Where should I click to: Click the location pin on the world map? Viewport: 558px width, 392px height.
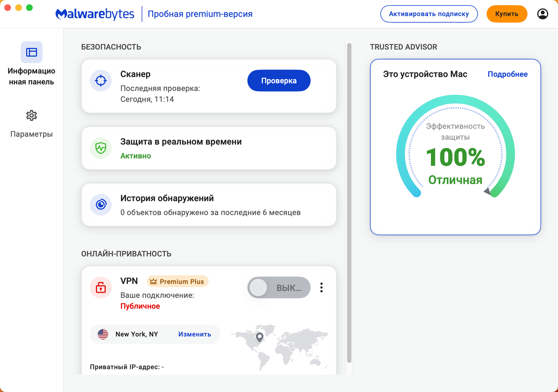click(260, 337)
